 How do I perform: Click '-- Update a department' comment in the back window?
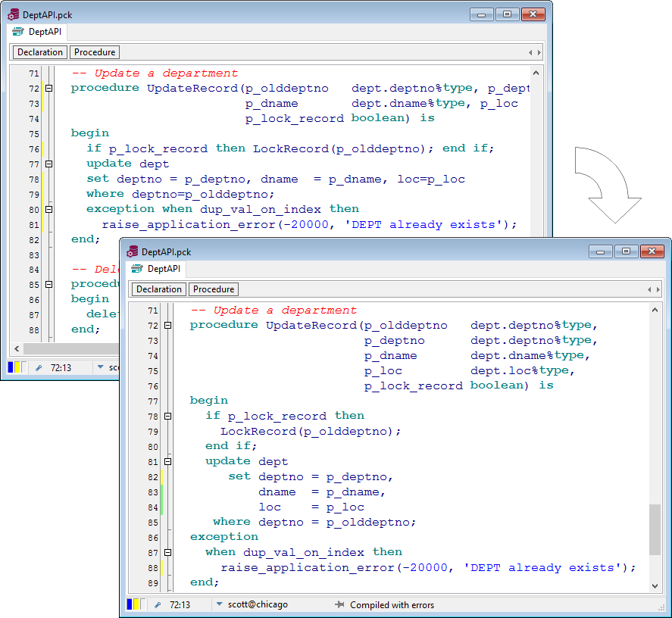tap(155, 73)
